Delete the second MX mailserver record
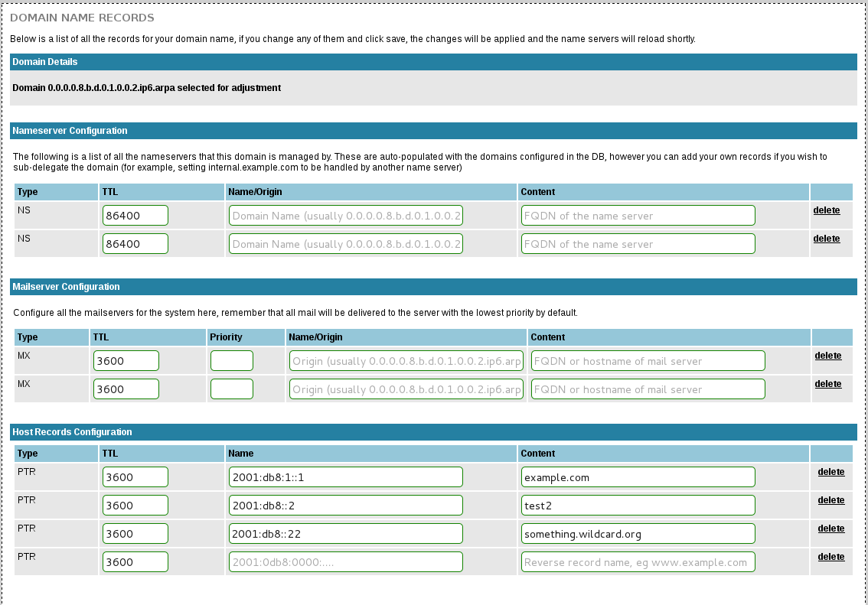The height and width of the screenshot is (605, 868). [827, 384]
